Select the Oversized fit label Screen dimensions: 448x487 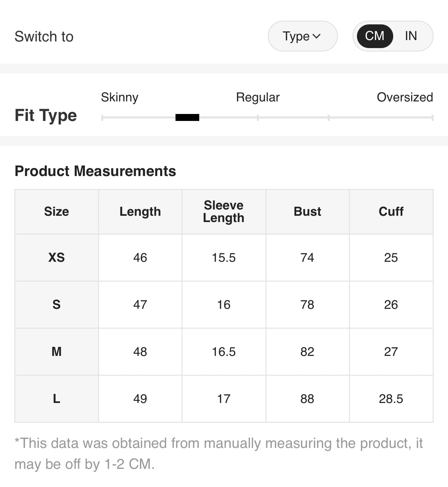(405, 97)
